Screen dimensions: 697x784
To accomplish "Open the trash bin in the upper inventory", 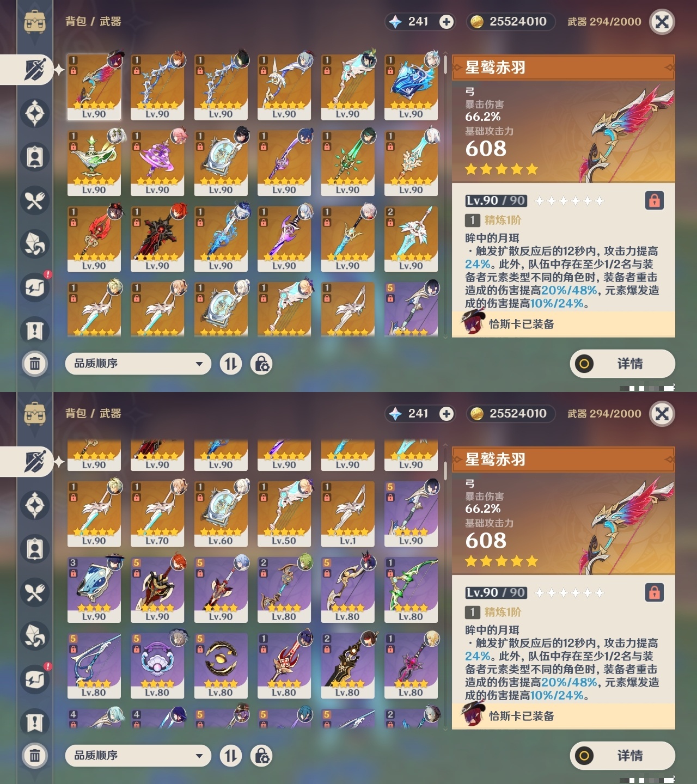I will click(x=35, y=364).
